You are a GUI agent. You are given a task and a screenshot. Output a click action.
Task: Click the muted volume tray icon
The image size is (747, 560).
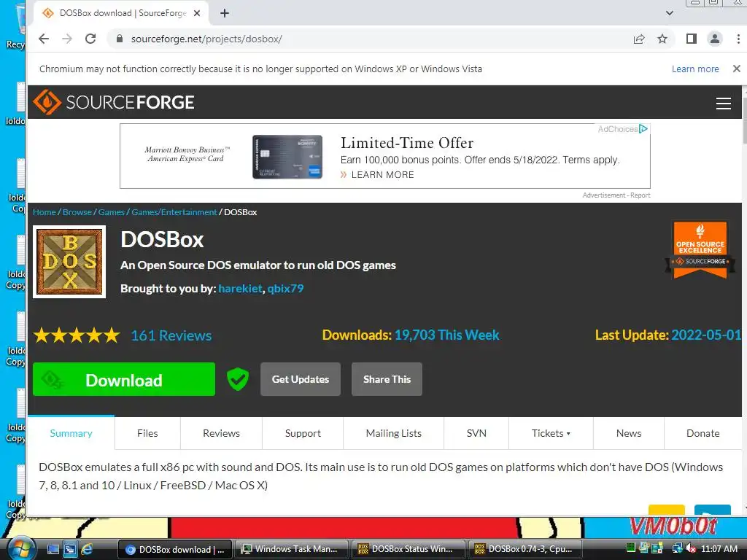click(690, 548)
